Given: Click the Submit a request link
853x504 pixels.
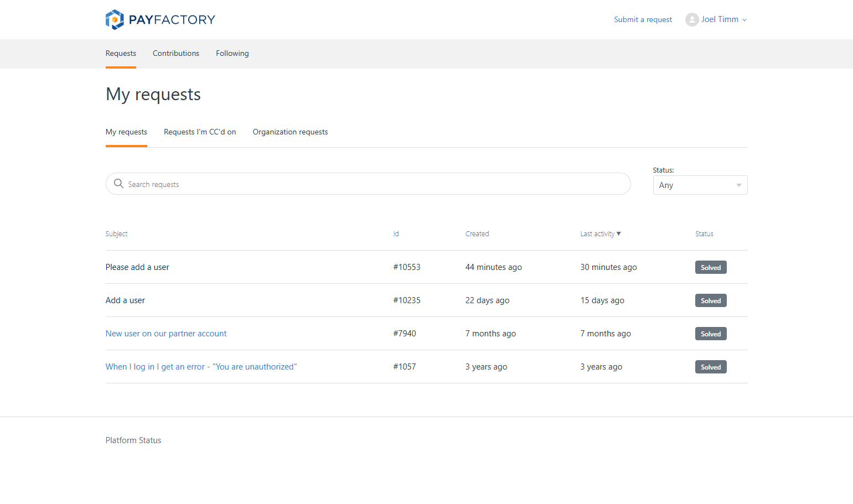Looking at the screenshot, I should point(643,19).
